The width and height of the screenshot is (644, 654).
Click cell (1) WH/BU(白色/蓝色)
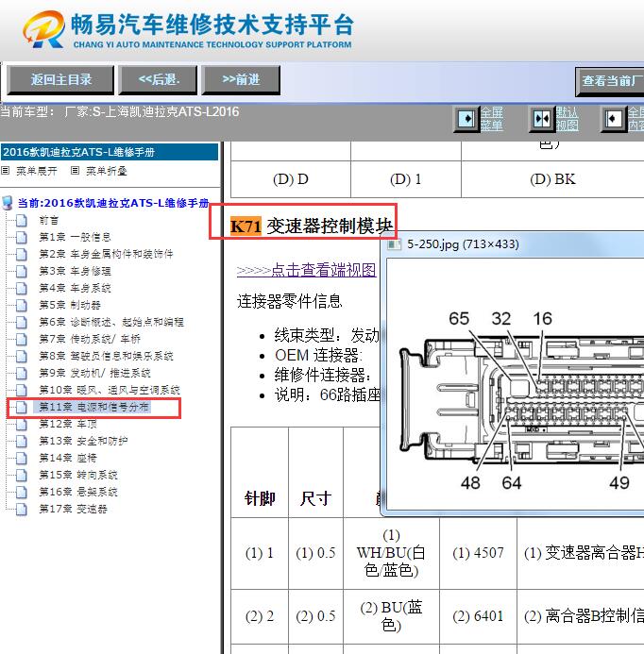(x=391, y=553)
